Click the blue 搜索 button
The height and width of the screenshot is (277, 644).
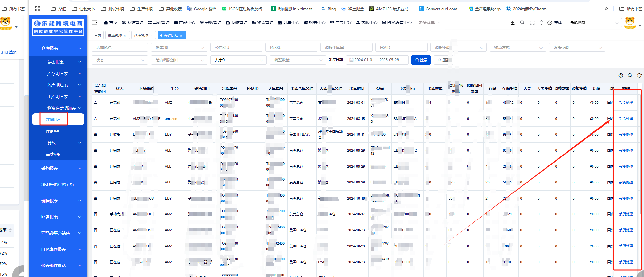421,60
